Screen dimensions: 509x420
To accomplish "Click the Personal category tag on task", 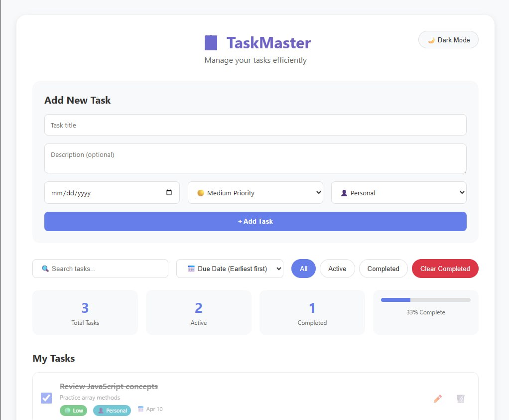I will pos(112,411).
